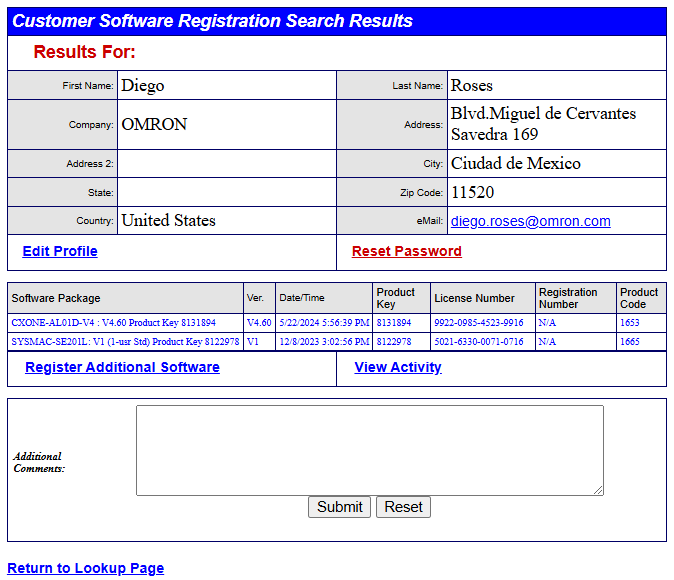Image resolution: width=674 pixels, height=580 pixels.
Task: Go to Return to Lookup Page
Action: coord(86,568)
